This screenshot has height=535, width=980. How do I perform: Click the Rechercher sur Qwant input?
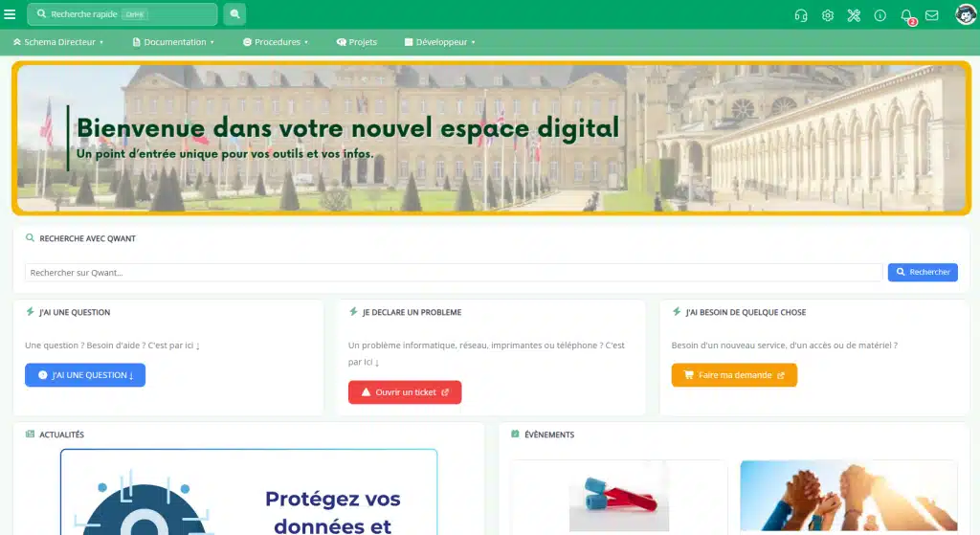point(454,273)
